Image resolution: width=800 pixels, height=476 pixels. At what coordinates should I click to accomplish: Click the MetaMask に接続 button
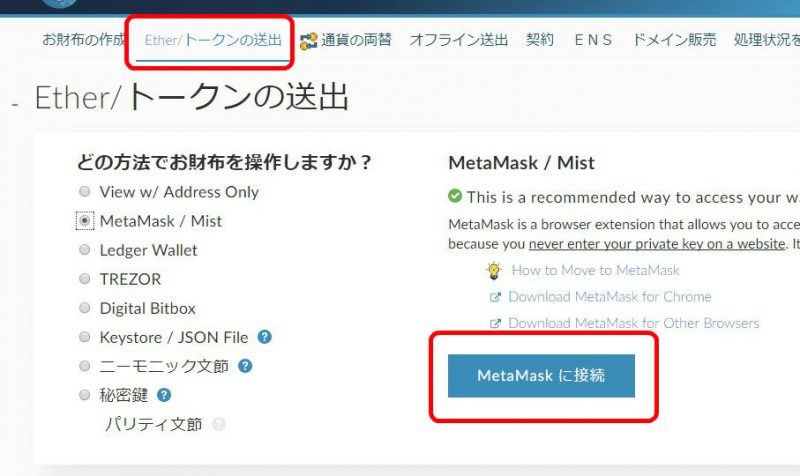541,375
